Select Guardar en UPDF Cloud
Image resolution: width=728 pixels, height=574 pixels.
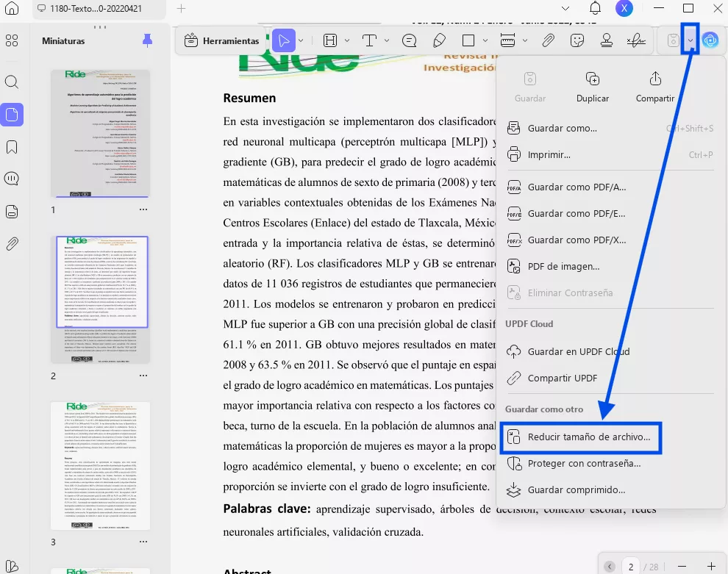point(610,352)
